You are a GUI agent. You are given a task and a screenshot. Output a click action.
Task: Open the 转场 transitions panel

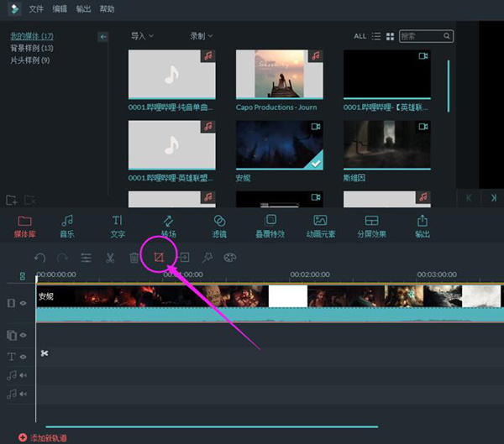click(168, 226)
